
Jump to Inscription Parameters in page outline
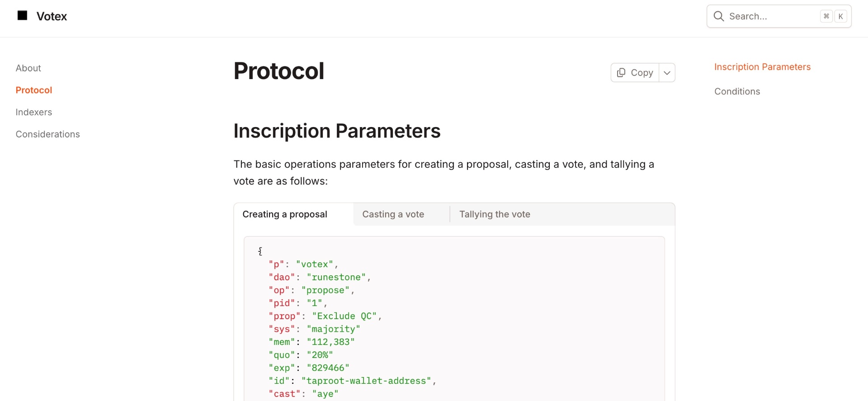pyautogui.click(x=762, y=67)
